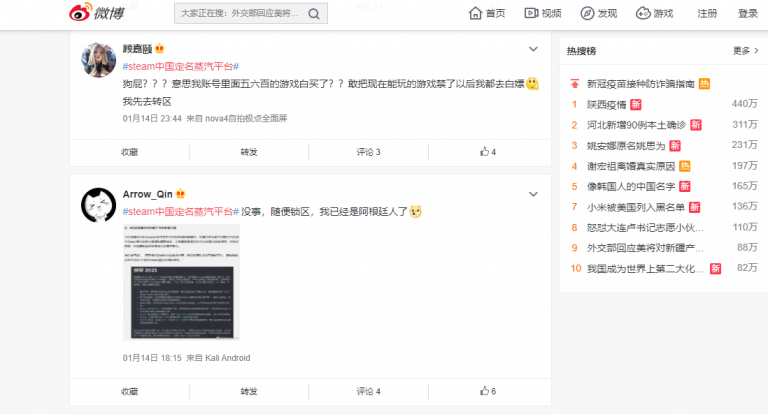
Task: Go to 首页 home tab
Action: click(487, 13)
